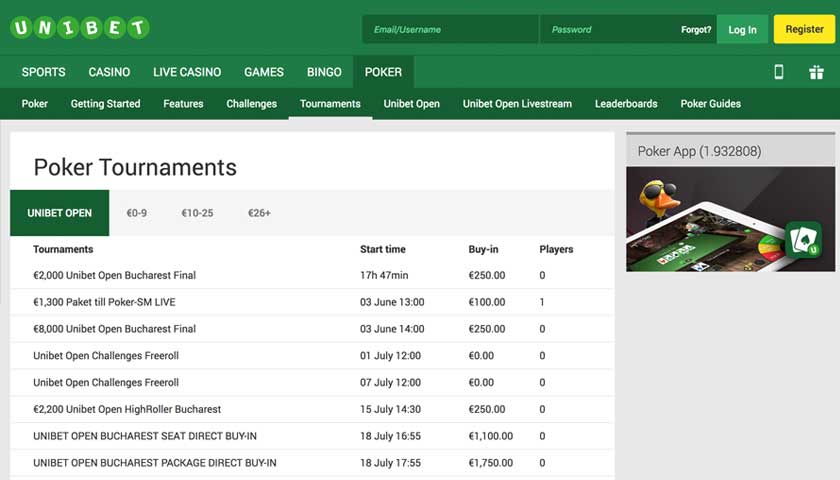840x480 pixels.
Task: Open the BINGO section
Action: pos(324,72)
